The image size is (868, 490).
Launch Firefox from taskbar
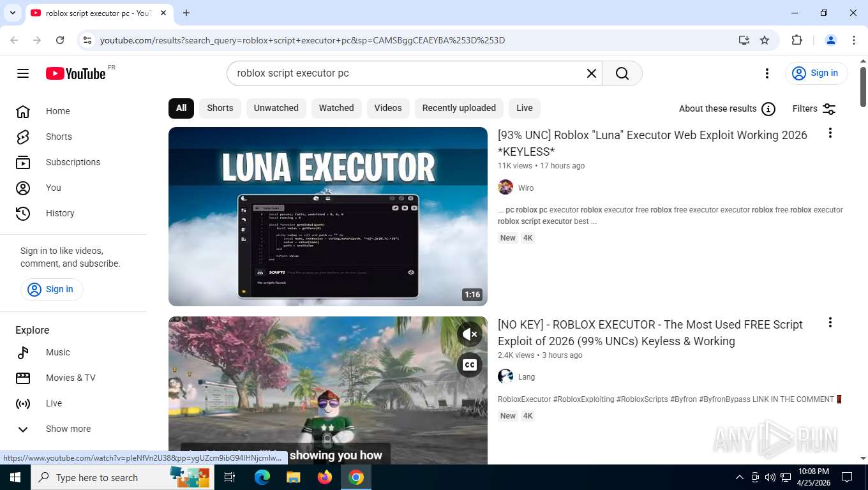(x=325, y=477)
